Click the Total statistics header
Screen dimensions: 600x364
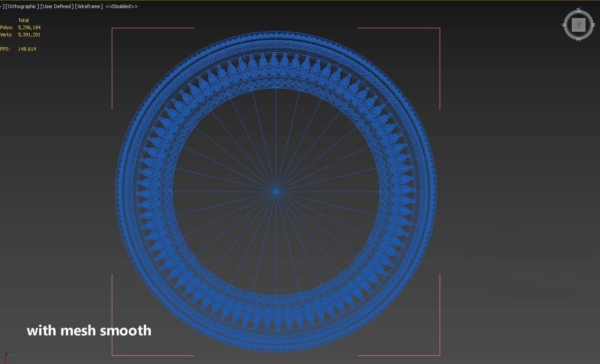coord(23,20)
